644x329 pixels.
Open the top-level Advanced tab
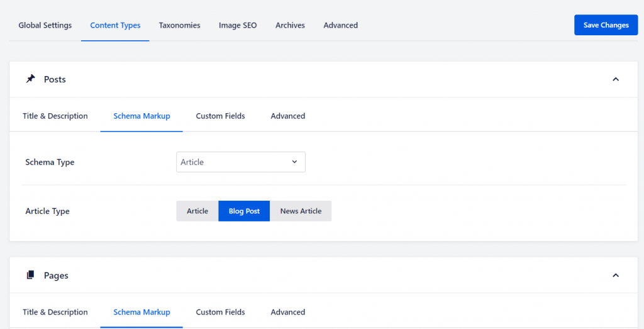[340, 25]
